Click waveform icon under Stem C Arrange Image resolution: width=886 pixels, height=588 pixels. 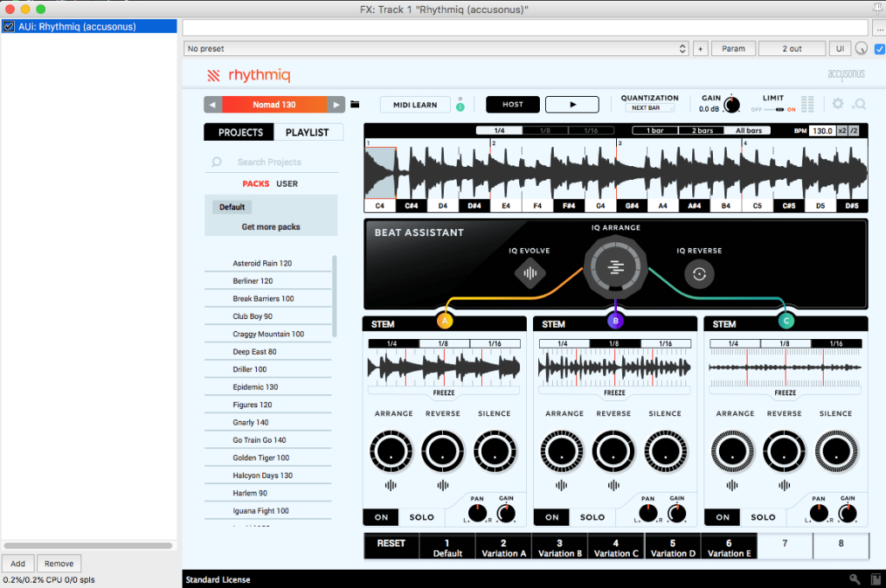tap(732, 484)
